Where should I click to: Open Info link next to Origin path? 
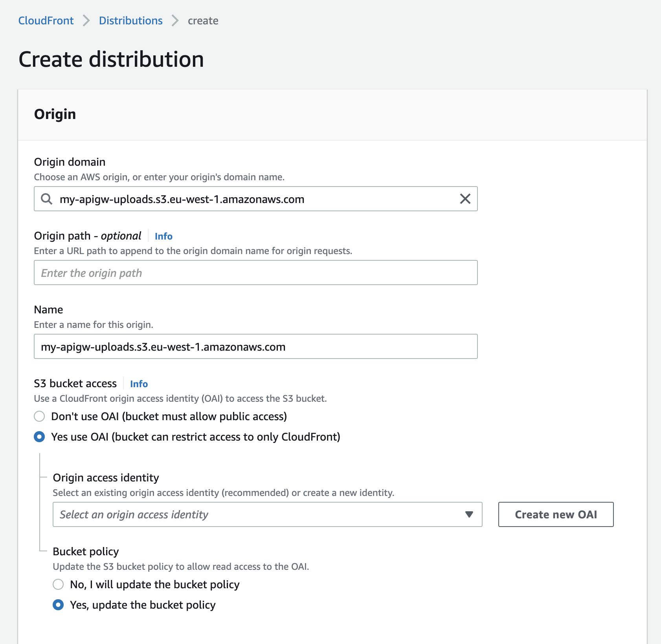(163, 236)
